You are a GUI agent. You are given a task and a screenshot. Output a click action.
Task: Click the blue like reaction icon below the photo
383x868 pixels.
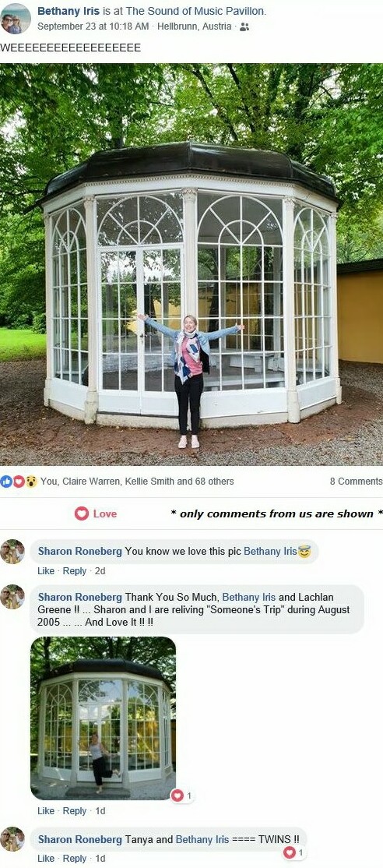coord(6,481)
